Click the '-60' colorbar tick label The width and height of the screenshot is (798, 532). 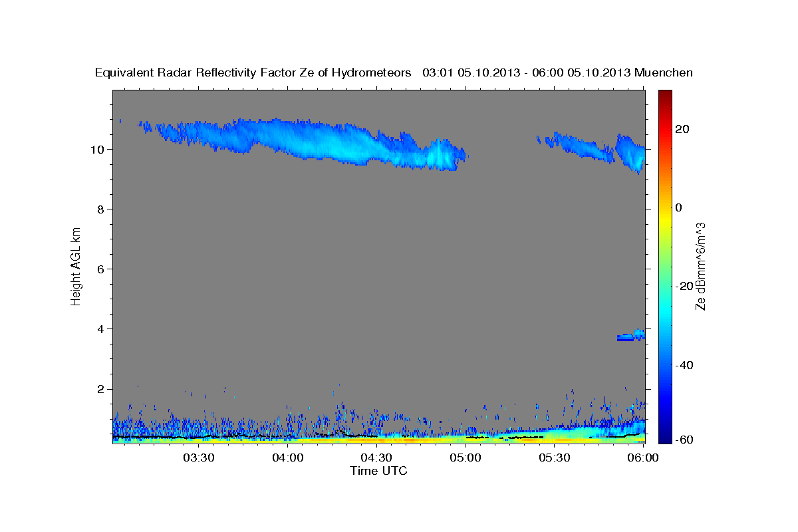tap(684, 440)
